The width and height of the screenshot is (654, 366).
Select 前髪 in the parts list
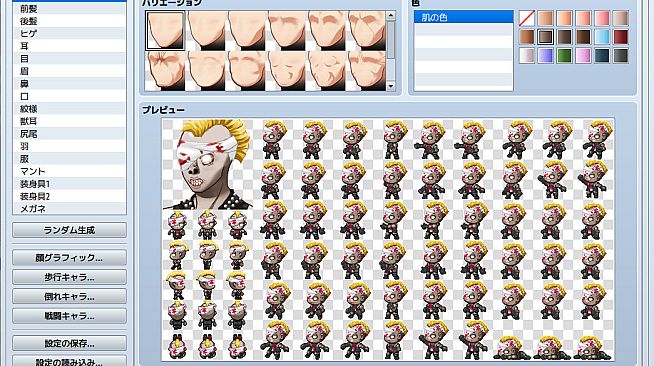coord(69,9)
